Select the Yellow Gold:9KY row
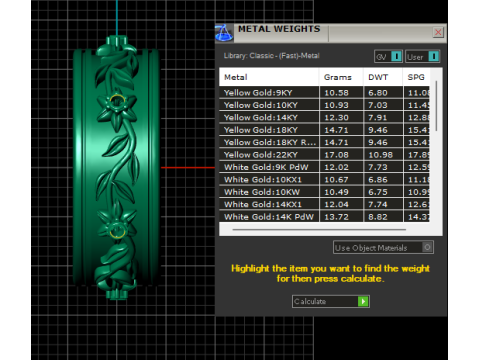The height and width of the screenshot is (360, 480). [x=324, y=93]
